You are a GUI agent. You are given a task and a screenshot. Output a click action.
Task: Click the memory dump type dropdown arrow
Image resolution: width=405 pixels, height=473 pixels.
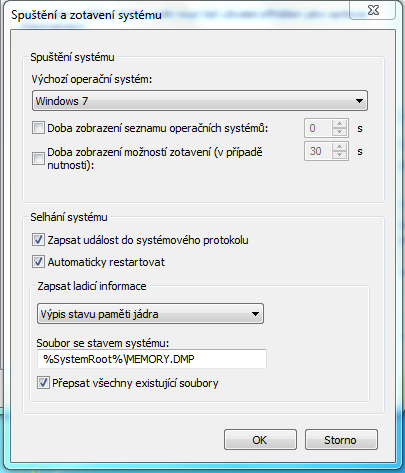[x=255, y=314]
